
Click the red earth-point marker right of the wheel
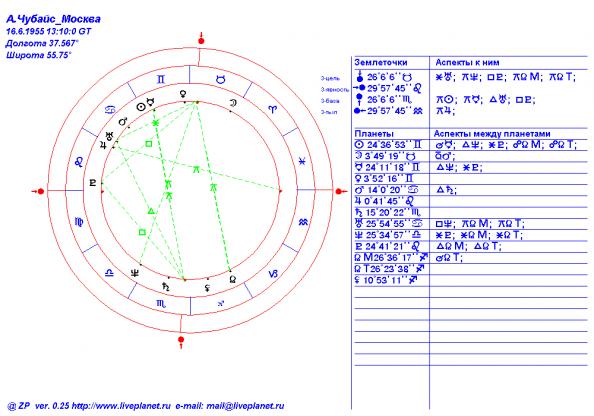(x=341, y=191)
